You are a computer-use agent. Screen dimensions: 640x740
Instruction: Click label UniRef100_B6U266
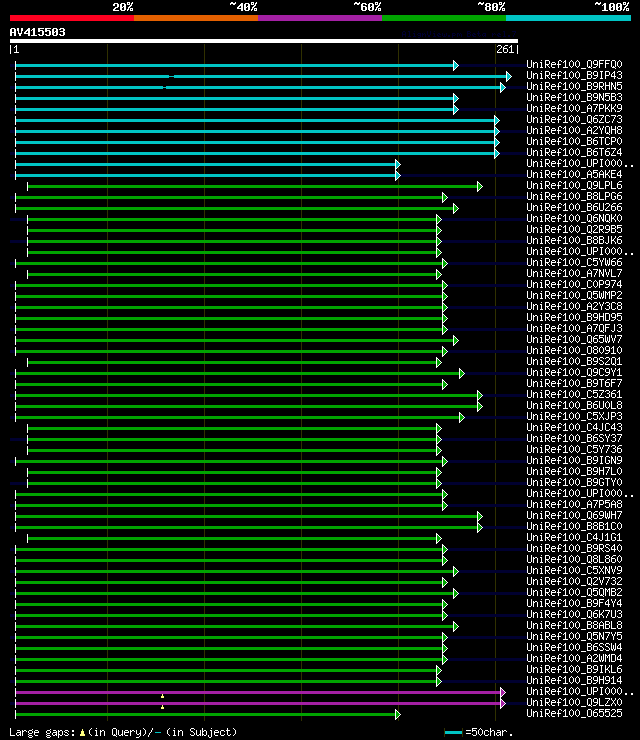[x=574, y=207]
